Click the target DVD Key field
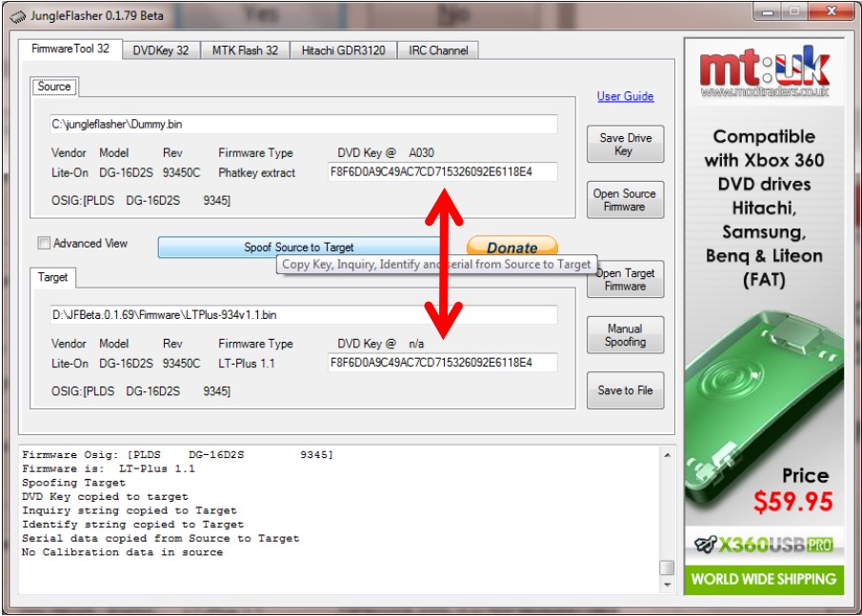 pos(443,363)
